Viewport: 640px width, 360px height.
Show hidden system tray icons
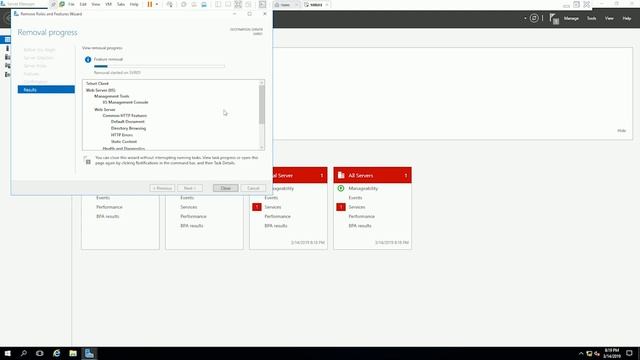point(581,353)
